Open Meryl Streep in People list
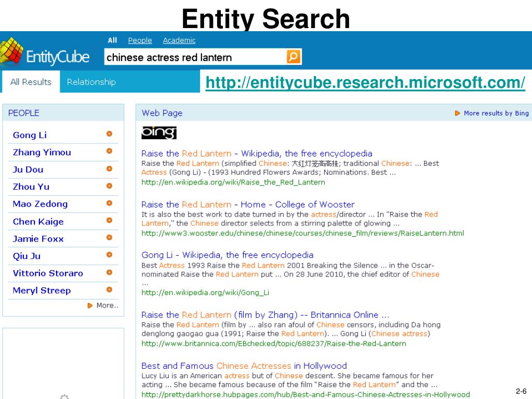Viewport: 532px width, 399px height. [42, 291]
